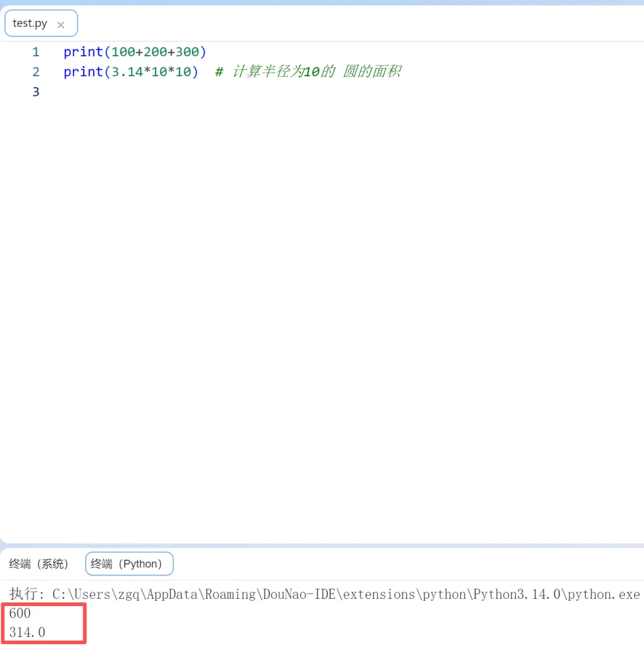644x646 pixels.
Task: Click line number 3 in gutter
Action: point(36,91)
